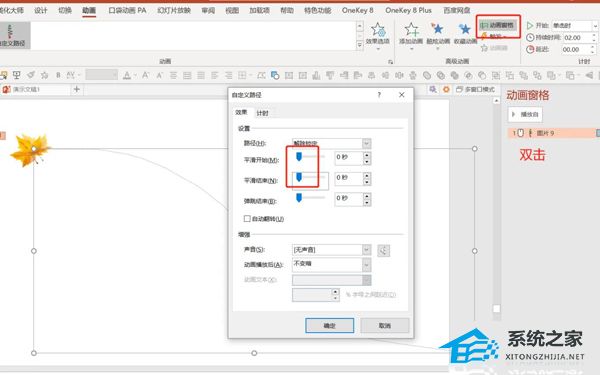This screenshot has height=375, width=600.
Task: Expand the 声音 sound dropdown
Action: pos(331,250)
